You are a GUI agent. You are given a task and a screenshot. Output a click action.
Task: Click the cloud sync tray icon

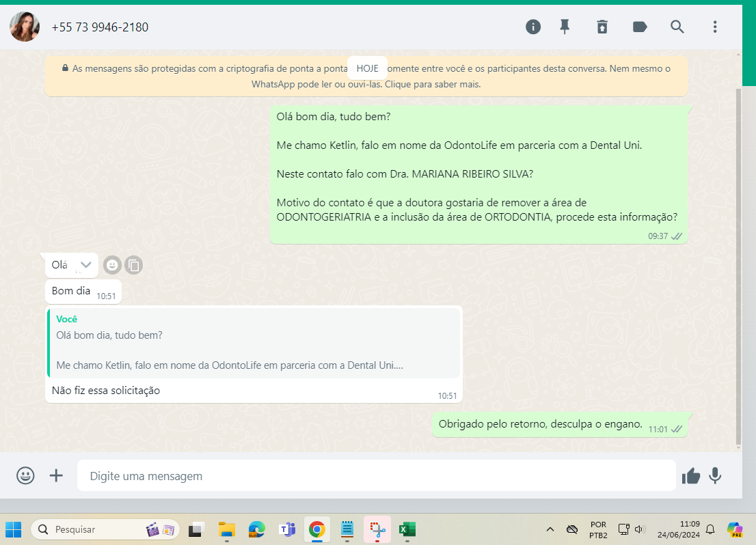pyautogui.click(x=572, y=529)
